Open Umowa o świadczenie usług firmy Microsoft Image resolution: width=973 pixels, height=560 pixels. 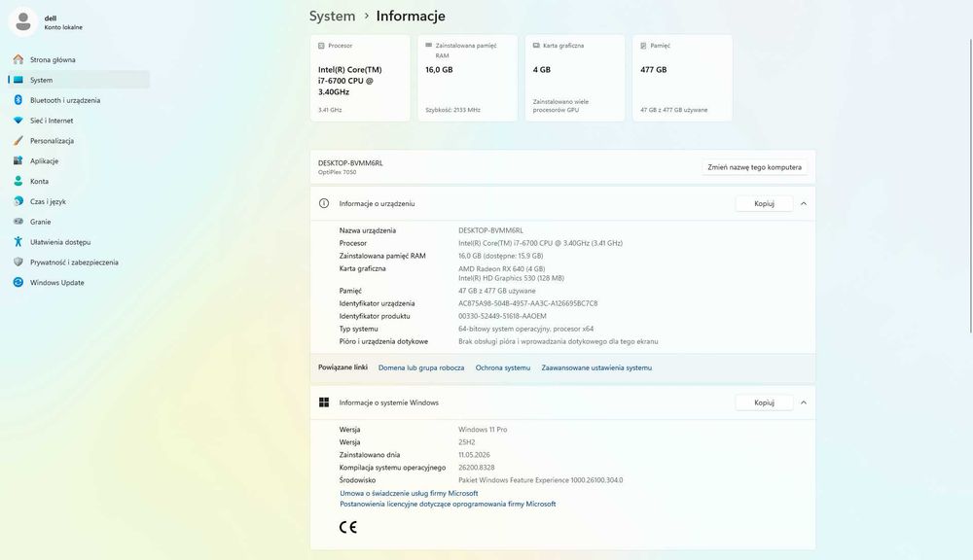tap(409, 493)
